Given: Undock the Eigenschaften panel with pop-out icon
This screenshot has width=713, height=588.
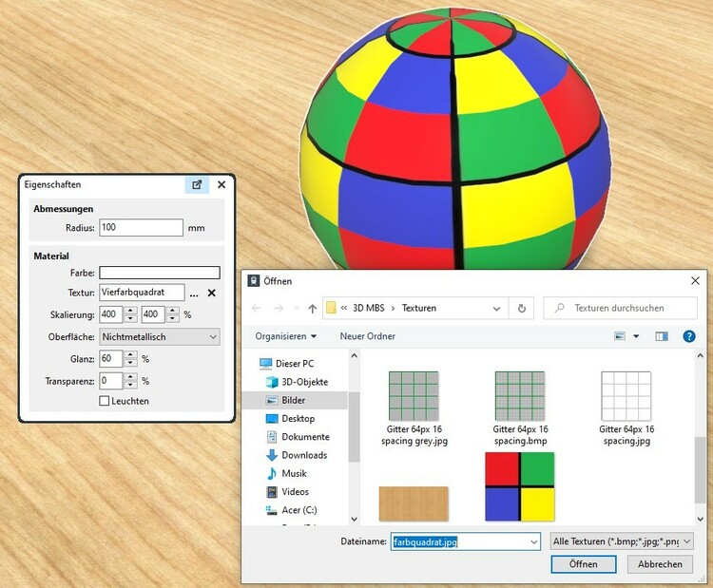Looking at the screenshot, I should tap(197, 184).
